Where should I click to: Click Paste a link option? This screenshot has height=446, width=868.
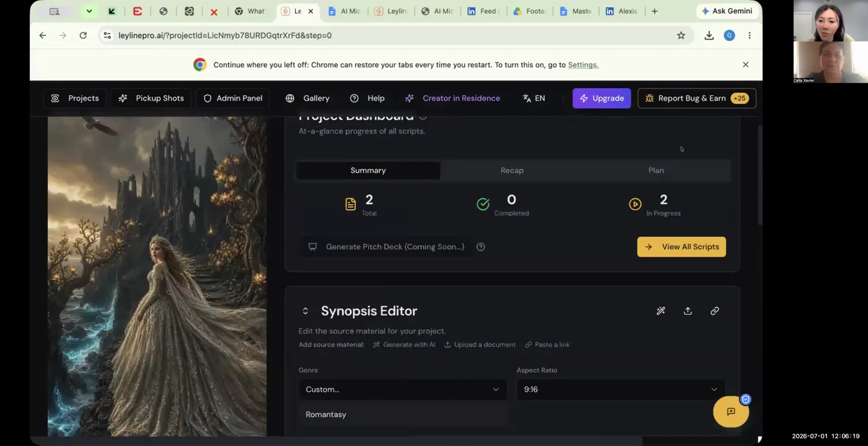[547, 345]
